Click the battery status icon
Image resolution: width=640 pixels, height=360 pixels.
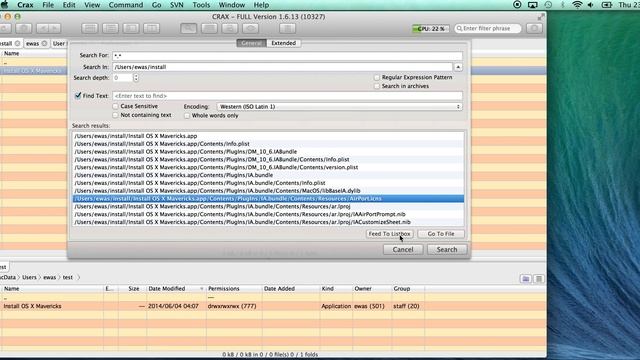coord(607,5)
